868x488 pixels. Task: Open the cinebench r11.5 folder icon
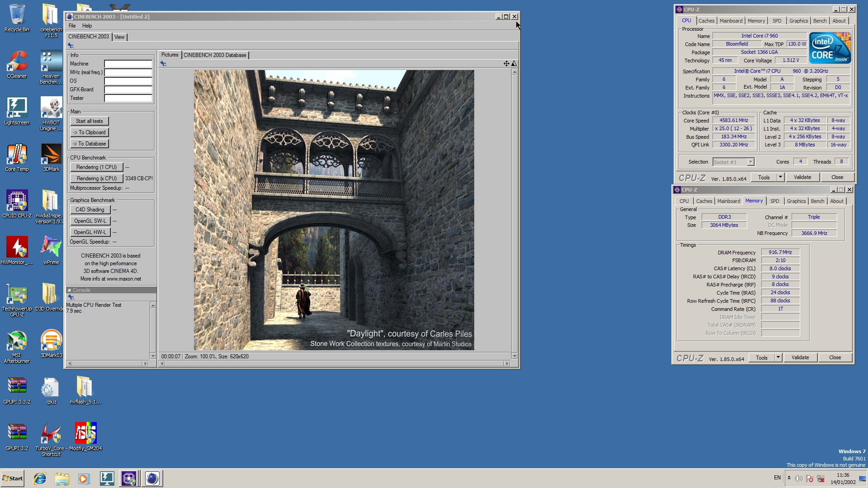point(51,21)
